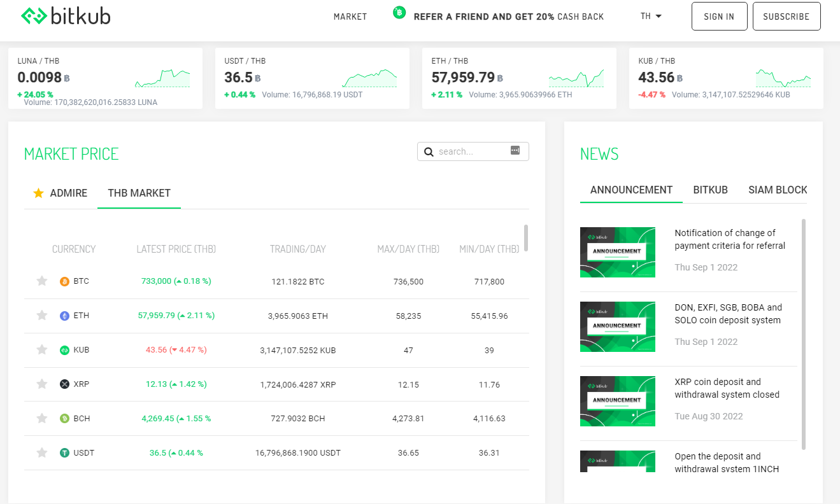Click the MARKET PRICE heading
The width and height of the screenshot is (840, 504).
point(71,154)
